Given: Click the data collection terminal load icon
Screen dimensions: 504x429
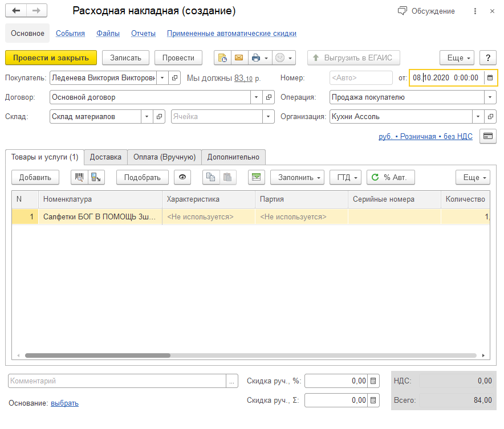Looking at the screenshot, I should pos(96,177).
